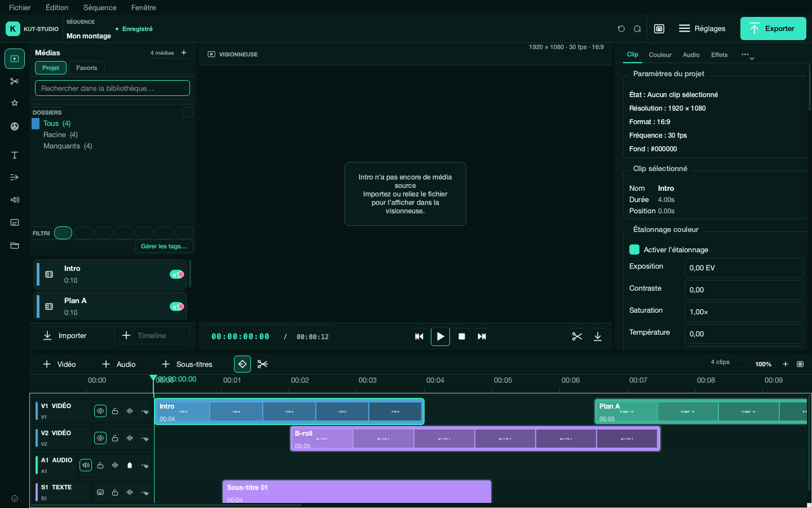
Task: Click the viewer scissors cut icon
Action: [x=577, y=336]
